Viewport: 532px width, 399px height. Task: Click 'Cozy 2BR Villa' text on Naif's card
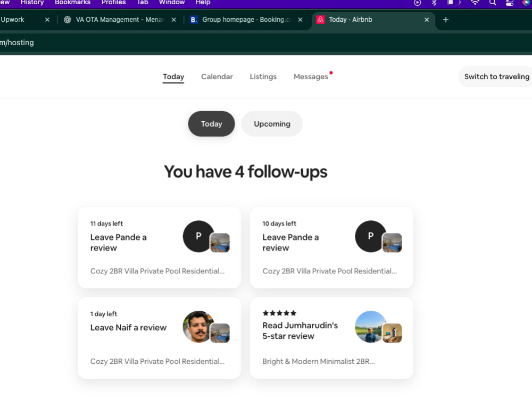tap(157, 361)
